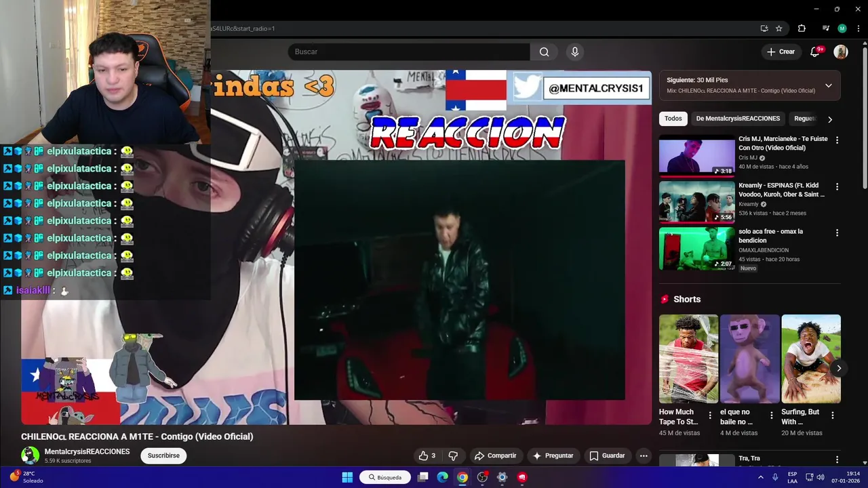Open options for Surfing, But With short

(x=832, y=415)
